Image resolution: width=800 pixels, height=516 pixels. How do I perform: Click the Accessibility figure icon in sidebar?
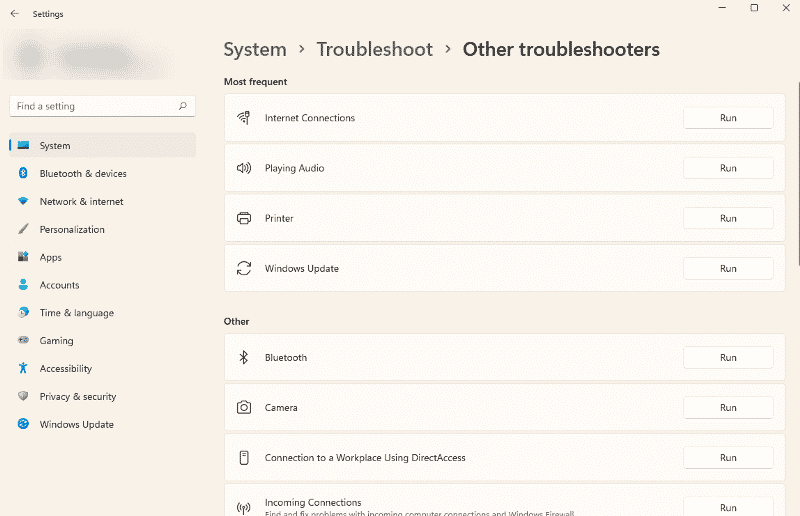pos(23,369)
